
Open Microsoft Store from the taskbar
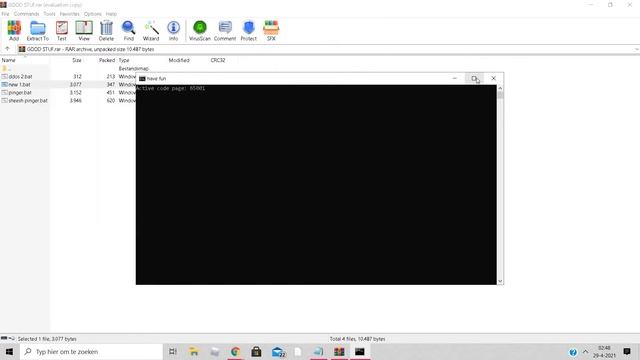256,352
